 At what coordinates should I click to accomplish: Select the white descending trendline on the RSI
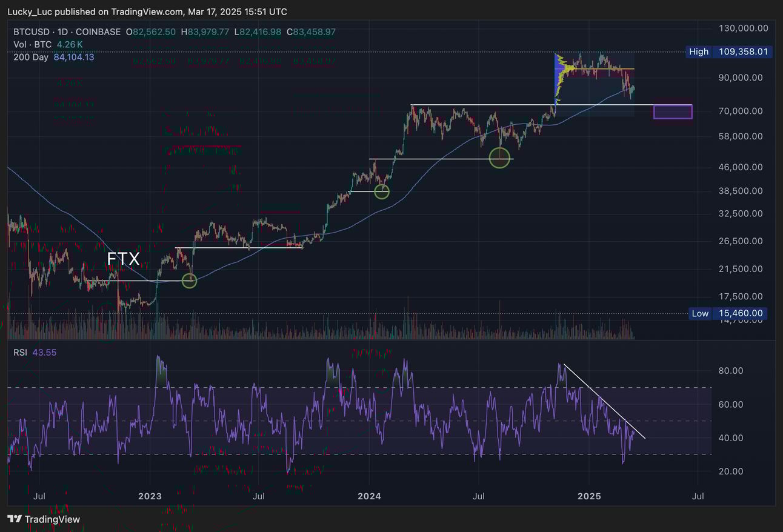click(604, 401)
